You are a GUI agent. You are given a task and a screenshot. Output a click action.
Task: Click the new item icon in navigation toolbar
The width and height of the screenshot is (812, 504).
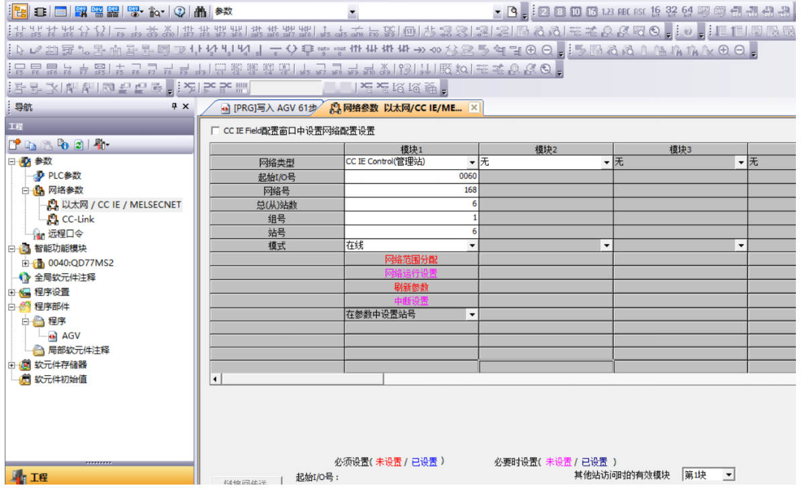(15, 144)
